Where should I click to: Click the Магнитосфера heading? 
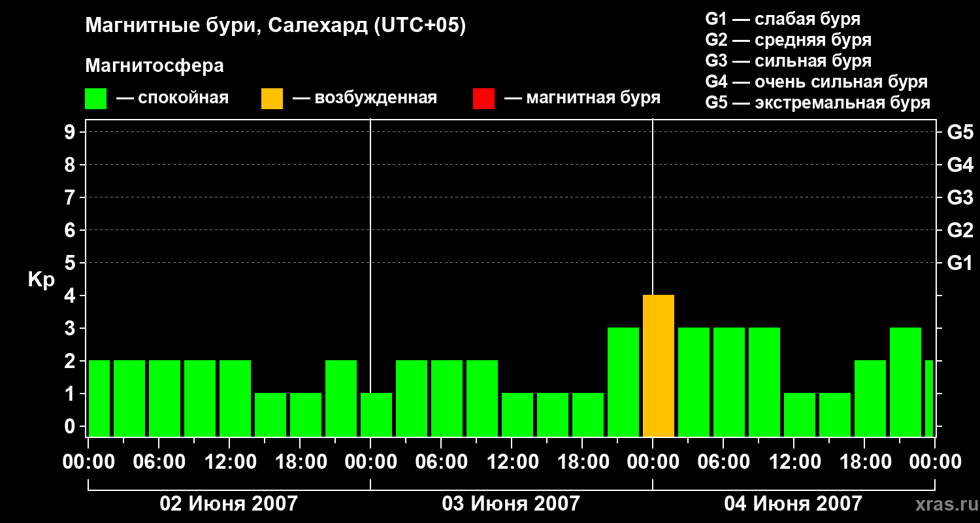154,66
